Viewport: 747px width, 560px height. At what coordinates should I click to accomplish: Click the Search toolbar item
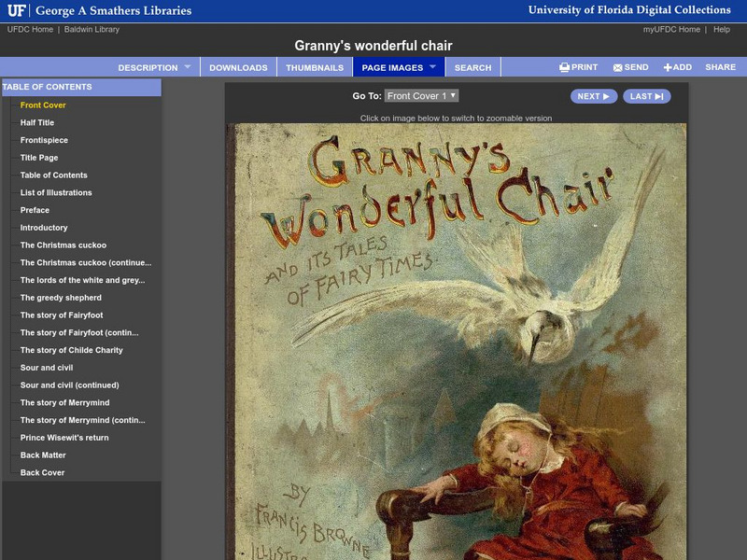pyautogui.click(x=473, y=67)
